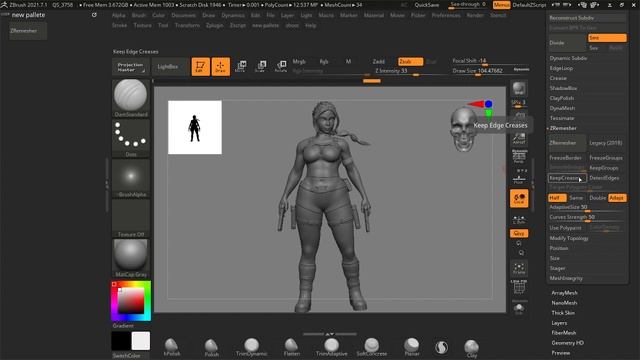Click the Perspective distortion icon
The image size is (640, 360).
(x=519, y=157)
